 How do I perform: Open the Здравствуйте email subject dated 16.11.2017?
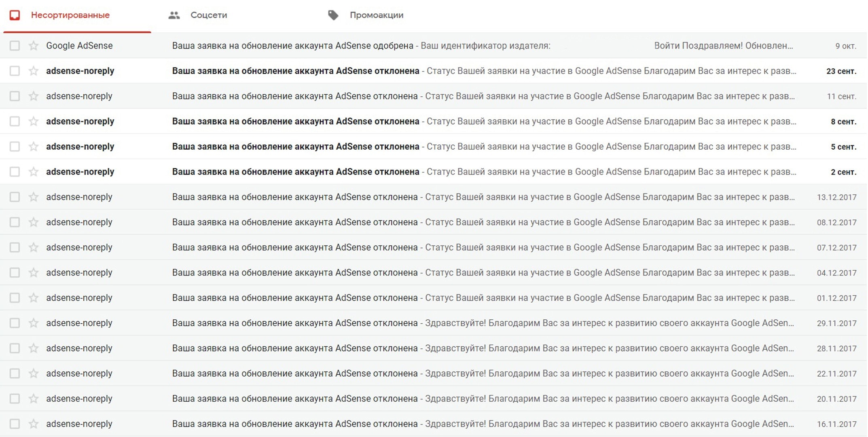[295, 424]
